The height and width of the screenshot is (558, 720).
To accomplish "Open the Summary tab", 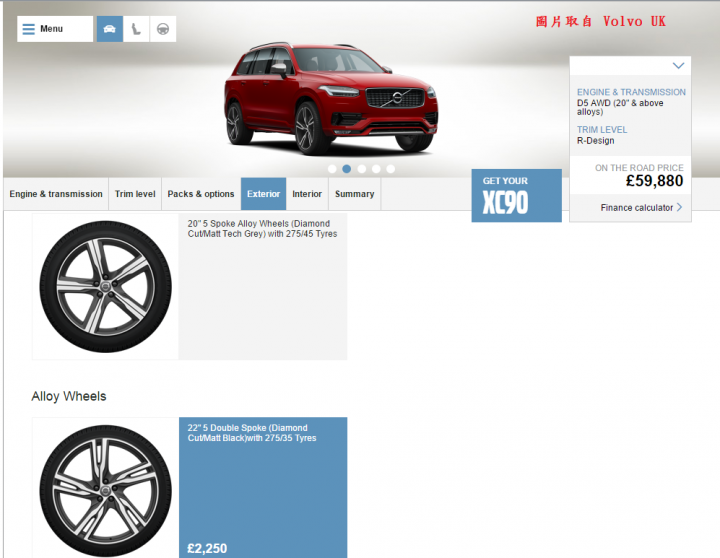I will click(x=354, y=194).
